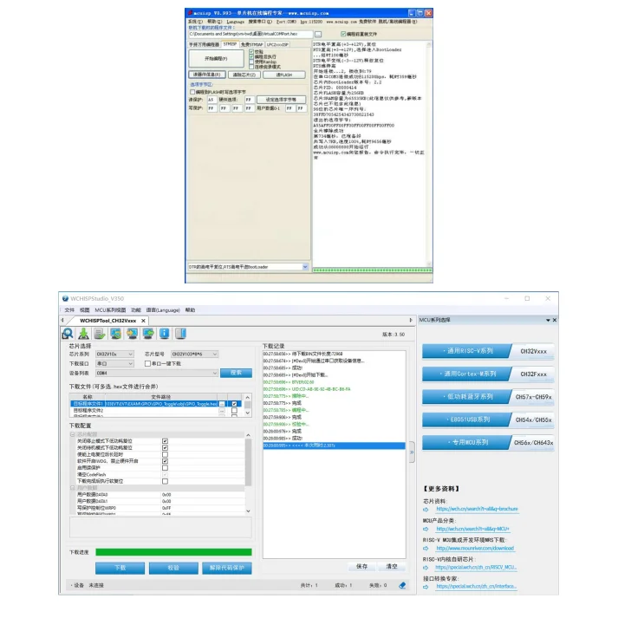644x644 pixels.
Task: Check the 下载完成后执行软复位 option
Action: click(x=165, y=481)
